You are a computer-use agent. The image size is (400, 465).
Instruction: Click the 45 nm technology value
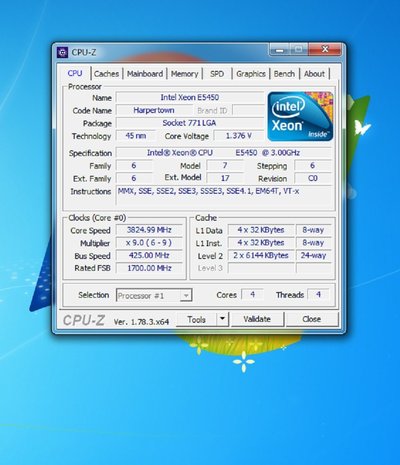pos(136,136)
